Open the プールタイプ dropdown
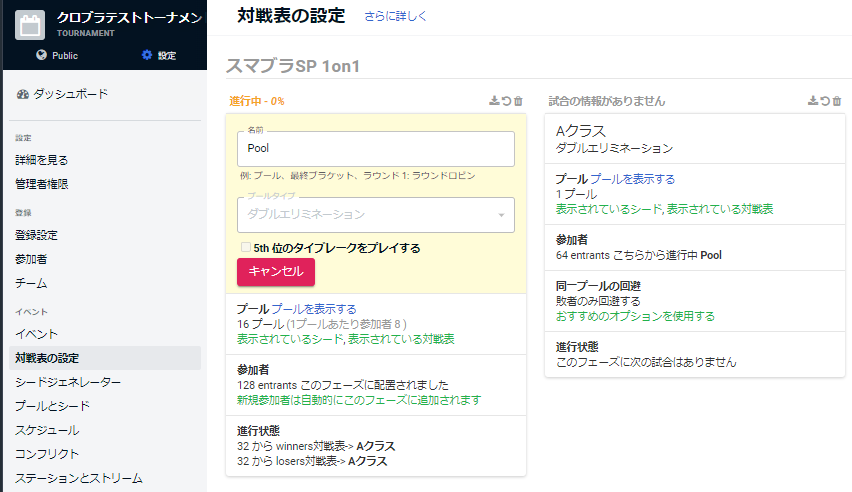The width and height of the screenshot is (852, 492). click(x=376, y=215)
